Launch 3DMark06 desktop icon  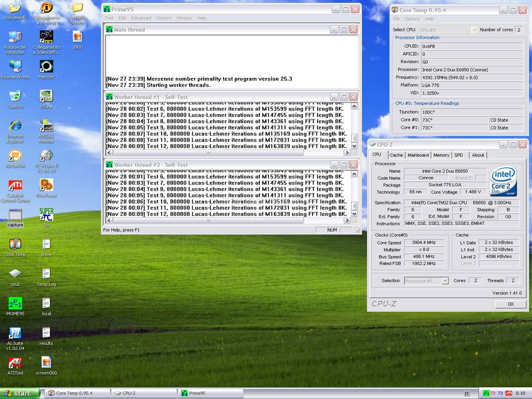click(15, 155)
